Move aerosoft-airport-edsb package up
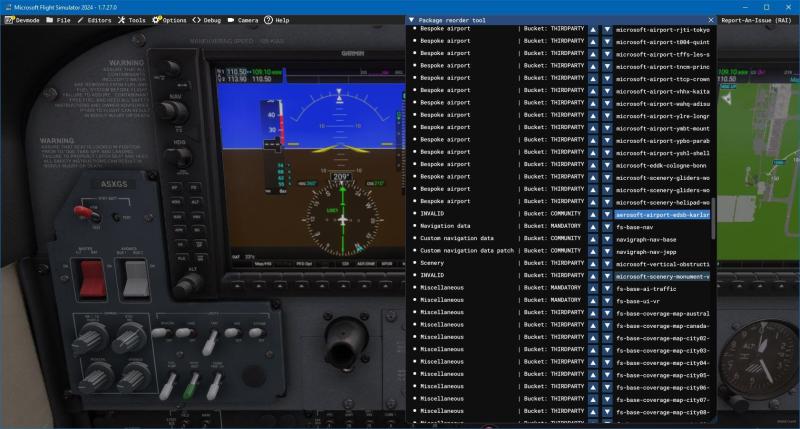The image size is (800, 429). (x=593, y=215)
